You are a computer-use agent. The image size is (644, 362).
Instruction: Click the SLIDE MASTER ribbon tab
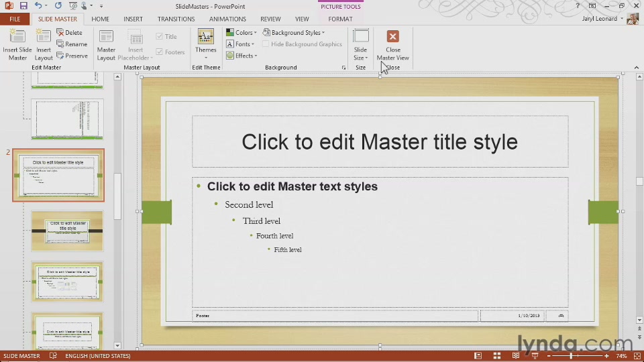pyautogui.click(x=58, y=19)
